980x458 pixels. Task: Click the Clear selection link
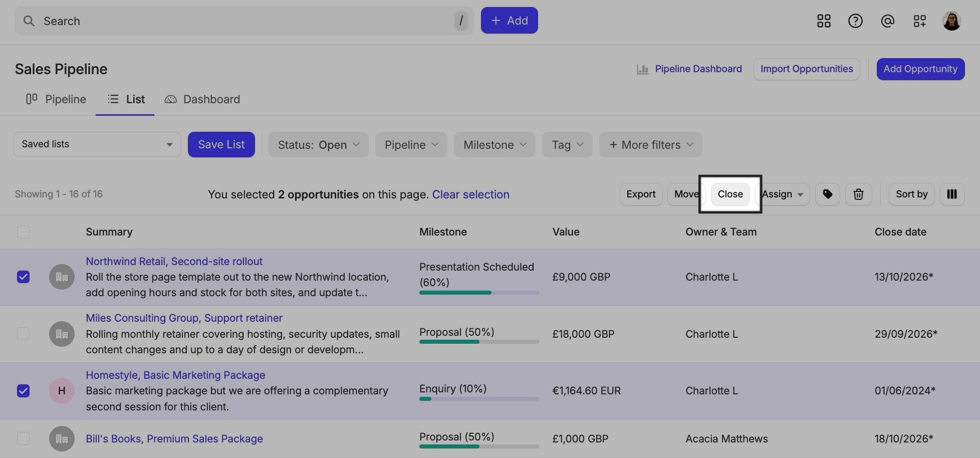pos(470,194)
